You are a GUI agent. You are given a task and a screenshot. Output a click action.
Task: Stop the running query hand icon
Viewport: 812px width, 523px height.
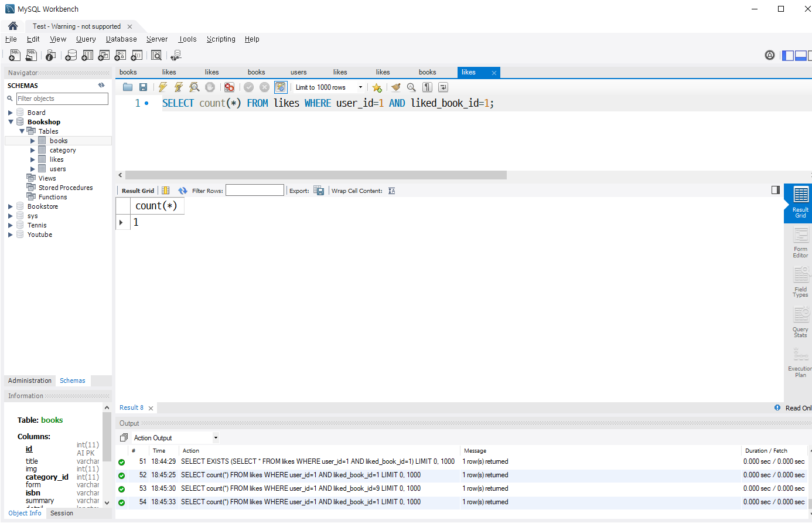pos(210,87)
